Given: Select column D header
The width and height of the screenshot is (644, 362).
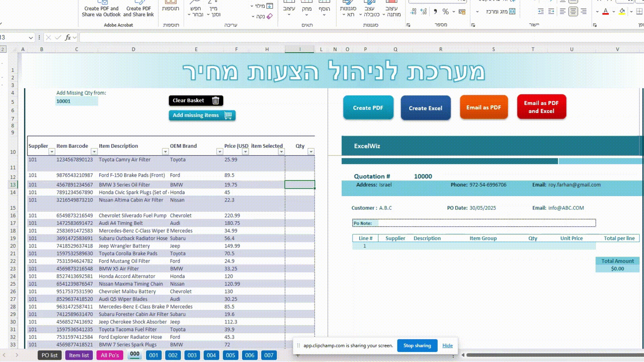Looking at the screenshot, I should point(133,49).
